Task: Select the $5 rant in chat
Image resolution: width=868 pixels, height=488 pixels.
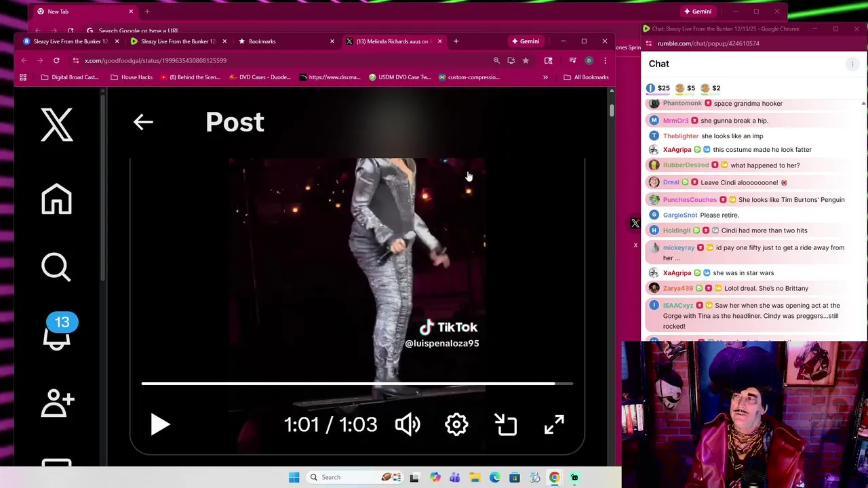Action: (x=685, y=88)
